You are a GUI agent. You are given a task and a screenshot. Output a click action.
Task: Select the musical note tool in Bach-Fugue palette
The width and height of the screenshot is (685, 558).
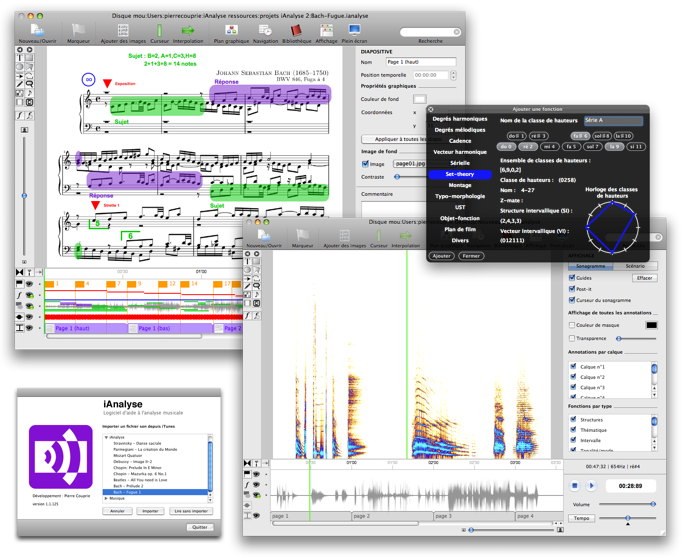tap(29, 93)
